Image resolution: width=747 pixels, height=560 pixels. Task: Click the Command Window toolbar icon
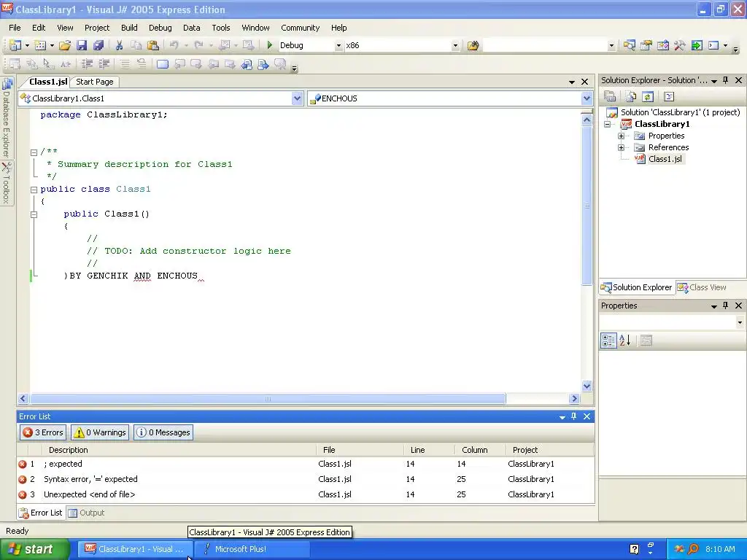713,45
